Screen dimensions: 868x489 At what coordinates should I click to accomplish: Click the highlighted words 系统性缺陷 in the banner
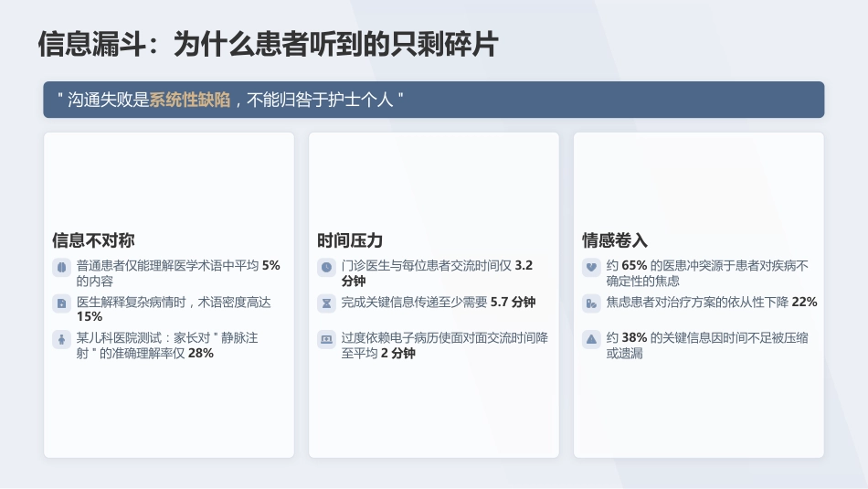click(x=190, y=100)
